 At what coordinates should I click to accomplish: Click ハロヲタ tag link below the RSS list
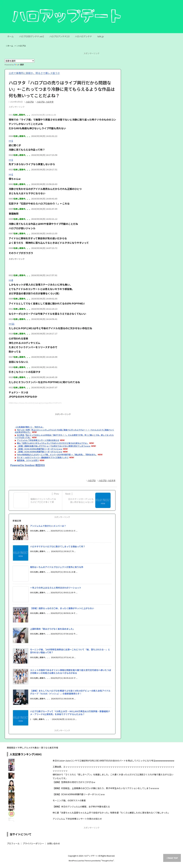pyautogui.click(x=111, y=480)
